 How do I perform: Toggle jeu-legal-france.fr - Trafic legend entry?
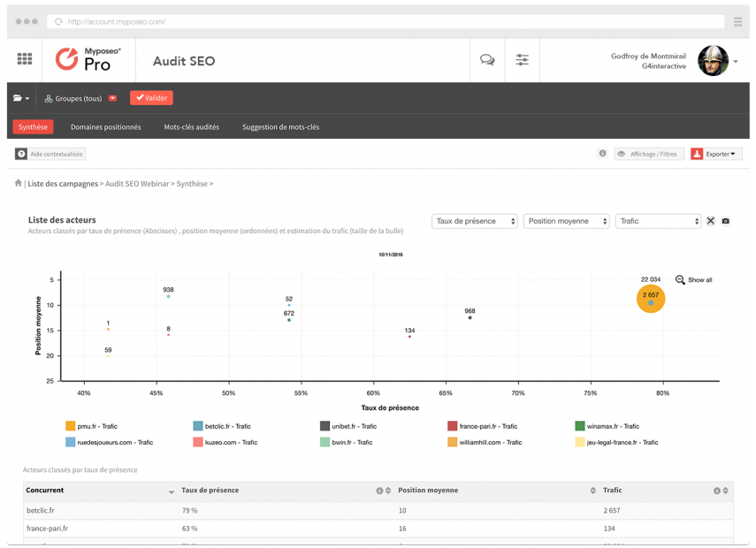[x=616, y=442]
